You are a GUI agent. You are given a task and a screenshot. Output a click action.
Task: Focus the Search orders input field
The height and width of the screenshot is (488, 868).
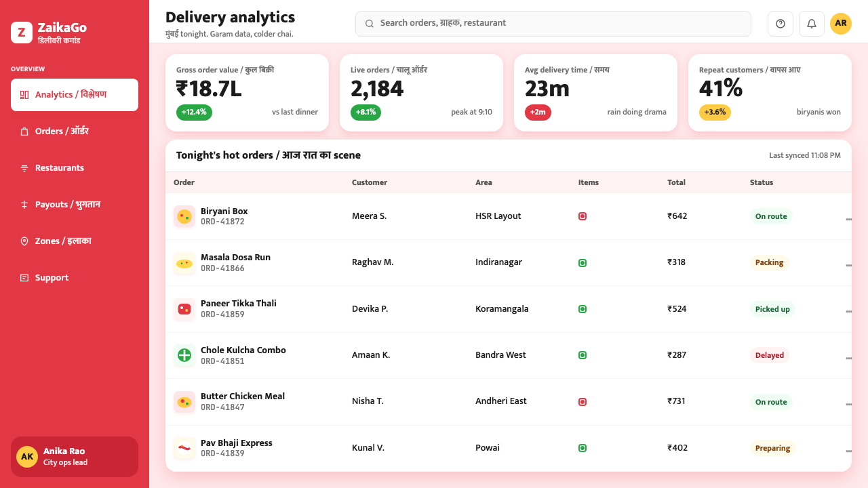point(553,24)
